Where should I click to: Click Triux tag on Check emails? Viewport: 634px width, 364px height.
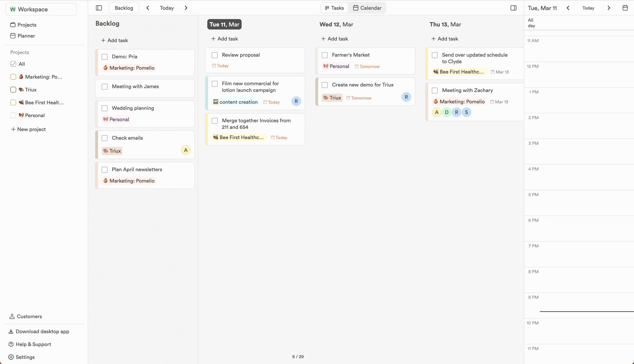pos(112,151)
